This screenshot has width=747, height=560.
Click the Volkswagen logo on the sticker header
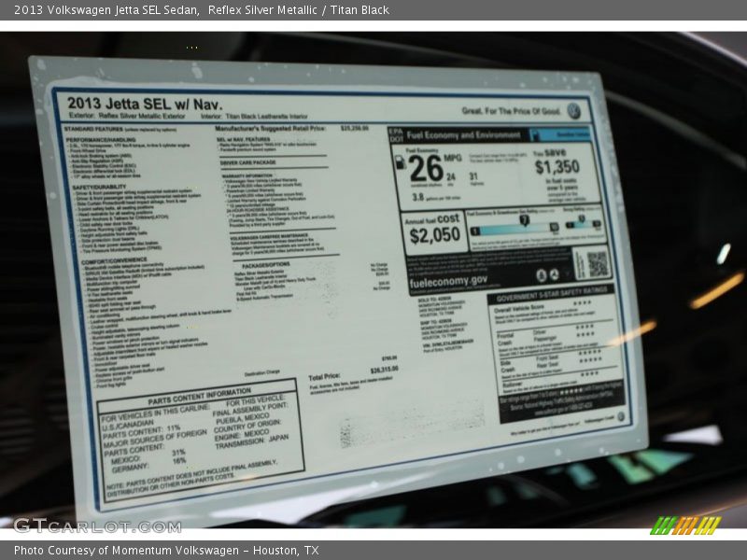tap(573, 111)
